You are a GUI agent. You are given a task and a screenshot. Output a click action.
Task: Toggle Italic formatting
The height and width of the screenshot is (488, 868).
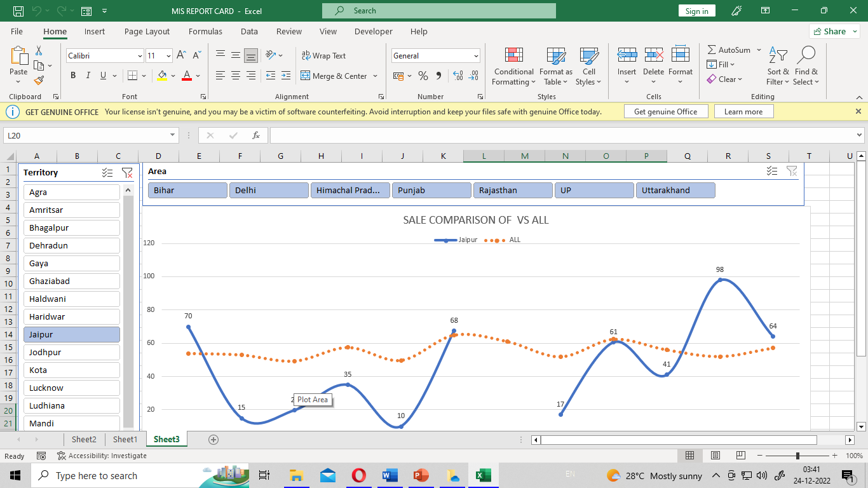(88, 76)
